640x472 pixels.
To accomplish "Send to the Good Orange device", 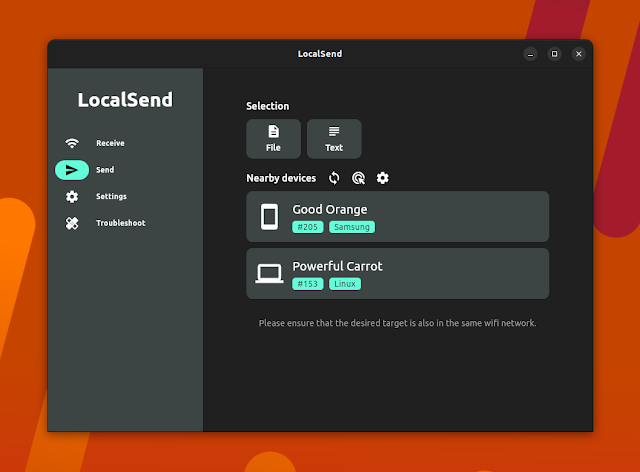I will [397, 217].
